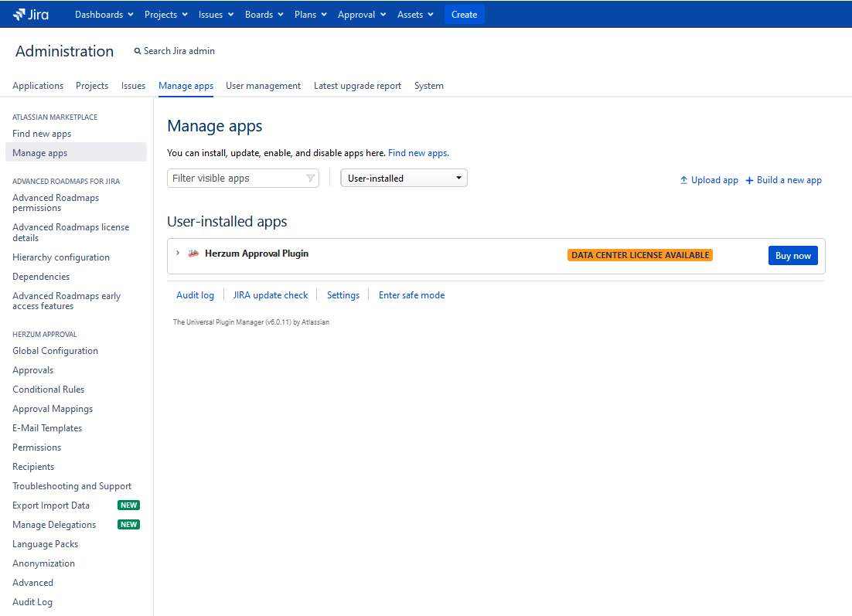Open Dependencies in sidebar
Screen dimensions: 852x616
41,277
